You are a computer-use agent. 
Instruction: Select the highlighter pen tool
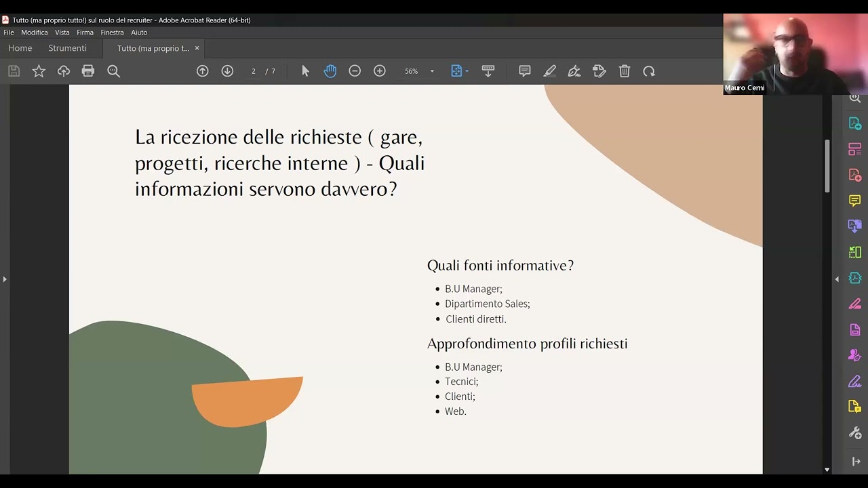pyautogui.click(x=549, y=71)
